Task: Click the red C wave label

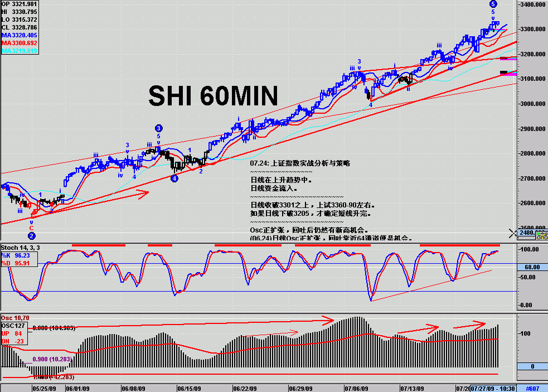Action: click(x=32, y=228)
